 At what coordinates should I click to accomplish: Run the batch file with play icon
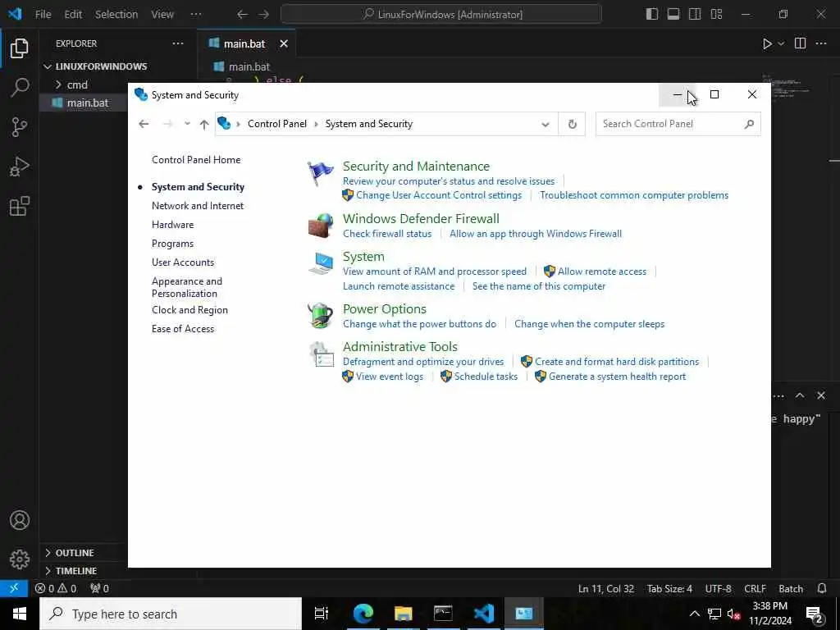(x=767, y=43)
